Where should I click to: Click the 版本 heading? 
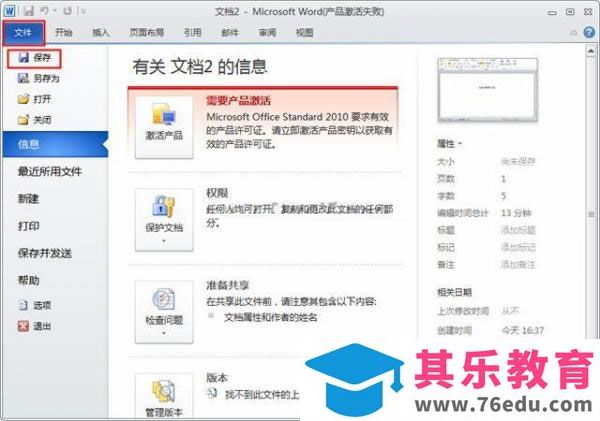coord(217,378)
